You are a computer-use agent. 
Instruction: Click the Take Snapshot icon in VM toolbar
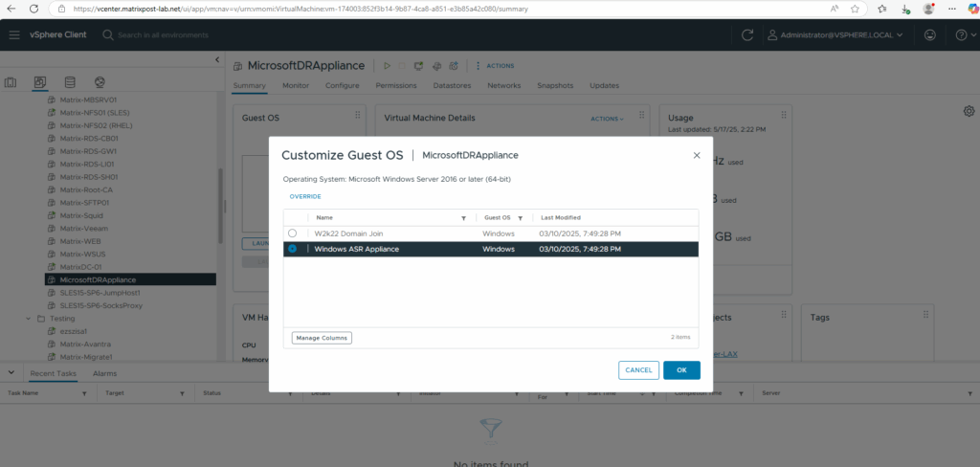(x=455, y=66)
